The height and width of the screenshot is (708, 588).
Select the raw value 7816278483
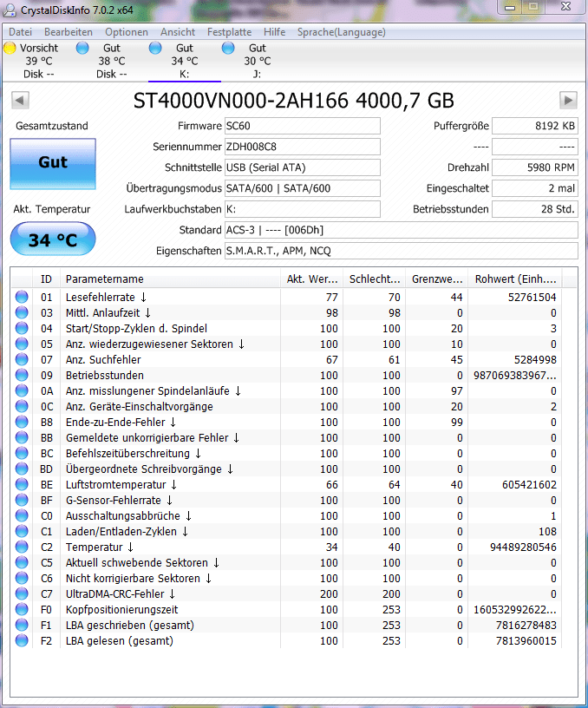pos(526,626)
